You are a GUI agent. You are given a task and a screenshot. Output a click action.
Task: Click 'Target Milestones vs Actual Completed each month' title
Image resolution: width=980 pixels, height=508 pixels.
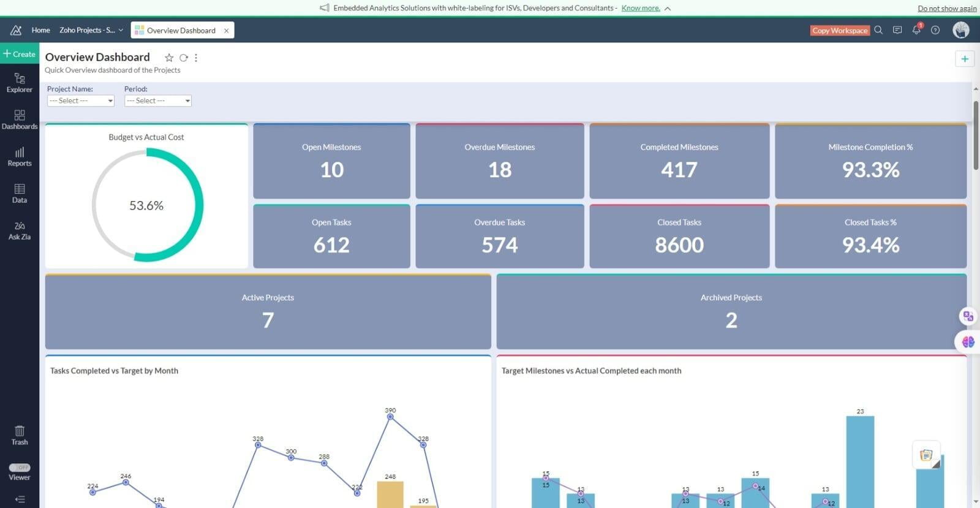tap(591, 371)
